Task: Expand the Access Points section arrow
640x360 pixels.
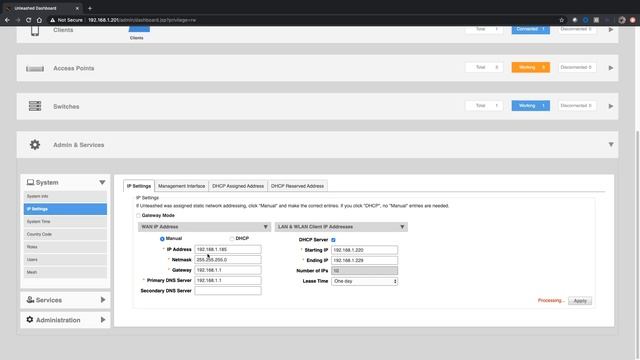Action: point(611,68)
